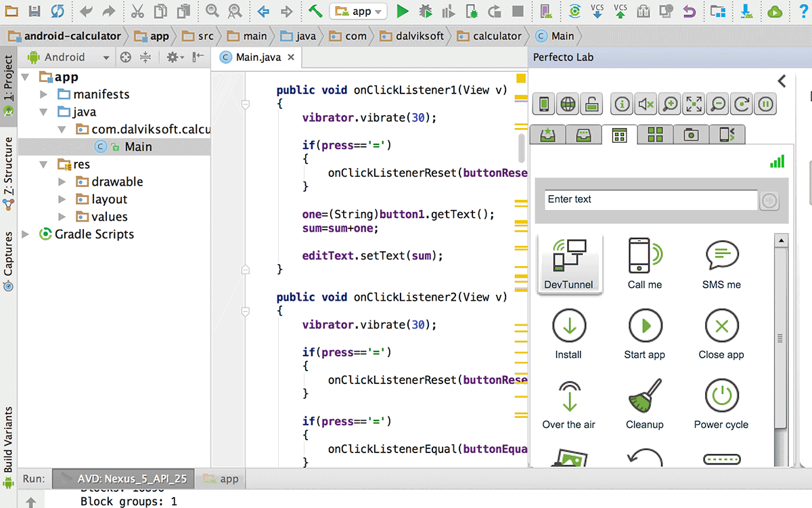Expand the values folder
Viewport: 812px width, 508px height.
point(62,217)
